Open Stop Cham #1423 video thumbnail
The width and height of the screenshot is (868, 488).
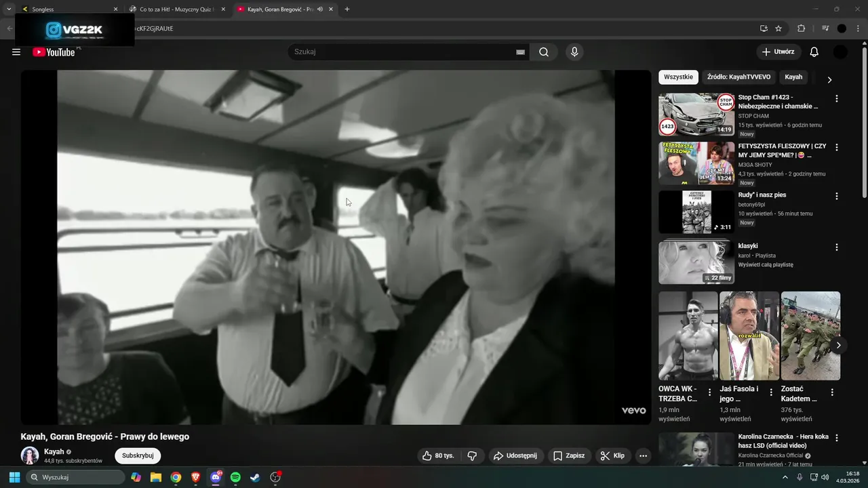click(x=696, y=115)
